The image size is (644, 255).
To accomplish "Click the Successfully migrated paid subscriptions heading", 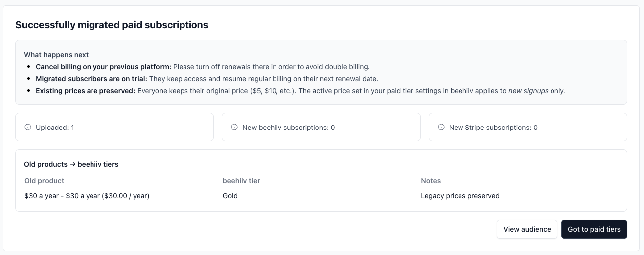I will point(112,25).
